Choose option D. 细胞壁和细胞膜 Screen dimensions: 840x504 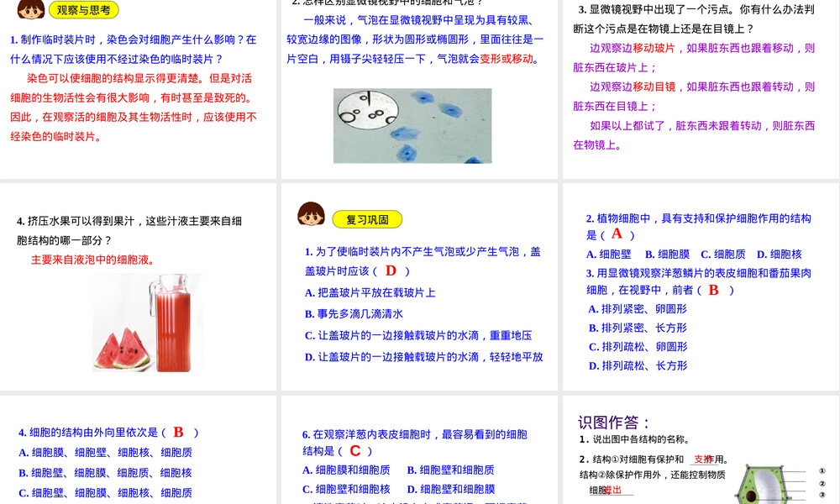[x=451, y=489]
